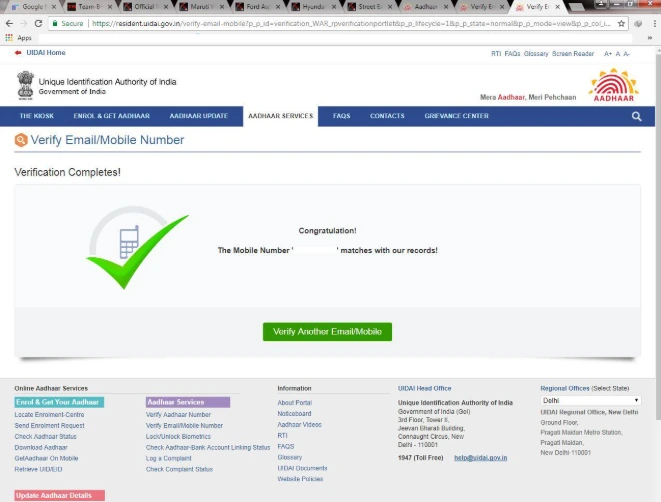The height and width of the screenshot is (502, 661).
Task: Open RTI link in top bar
Action: [x=496, y=54]
